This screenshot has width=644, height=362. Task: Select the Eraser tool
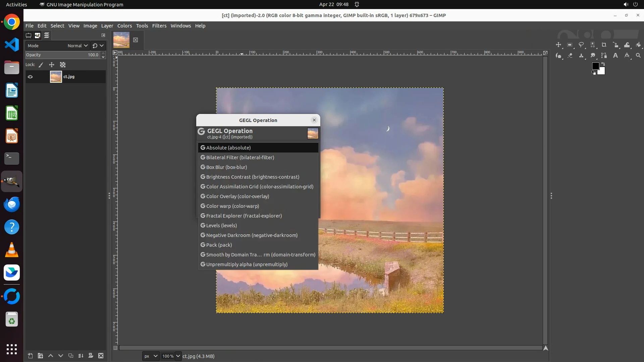point(570,56)
